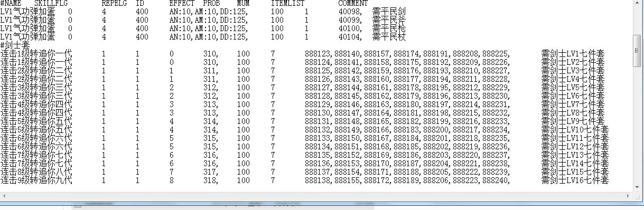Click item number 888123
644x210 pixels.
pyautogui.click(x=318, y=54)
